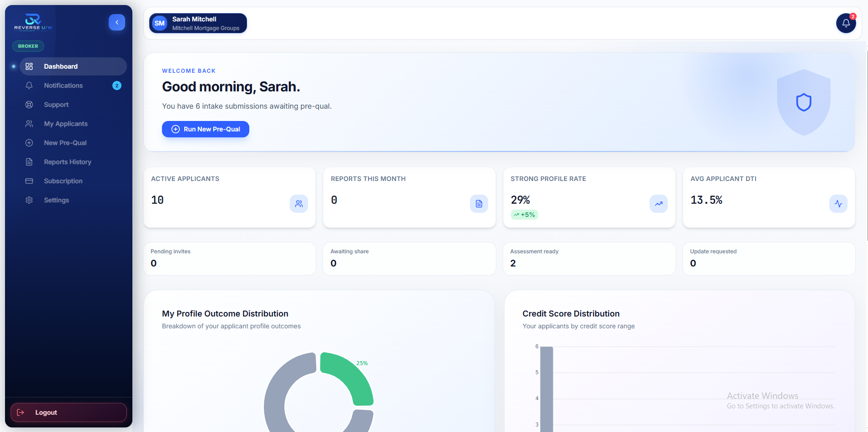Click the Subscription card icon
The image size is (868, 432).
pyautogui.click(x=29, y=181)
